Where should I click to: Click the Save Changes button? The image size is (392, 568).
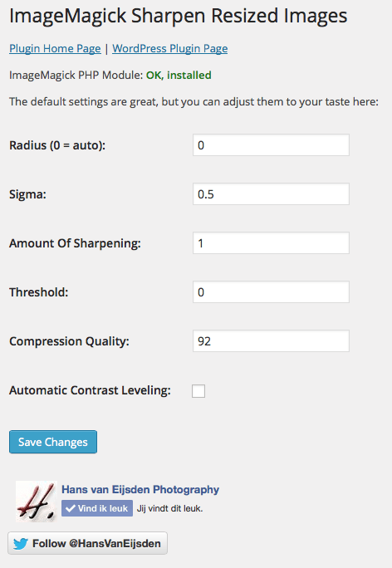[53, 442]
